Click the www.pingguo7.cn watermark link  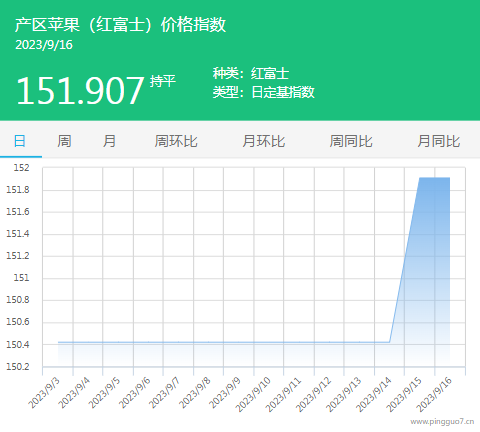442,422
